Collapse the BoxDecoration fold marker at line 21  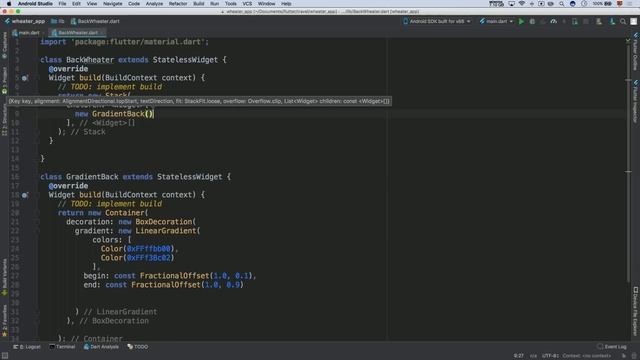click(37, 222)
